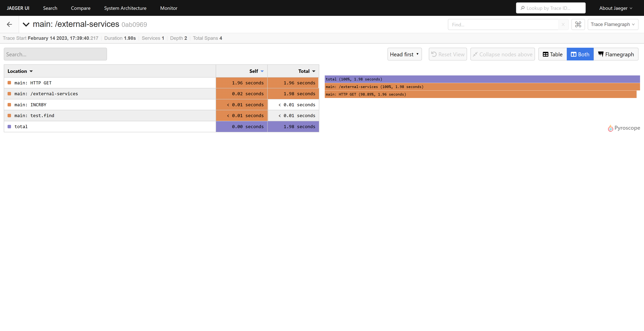The image size is (644, 331).
Task: Click the main: HTTP GET table row
Action: [161, 83]
